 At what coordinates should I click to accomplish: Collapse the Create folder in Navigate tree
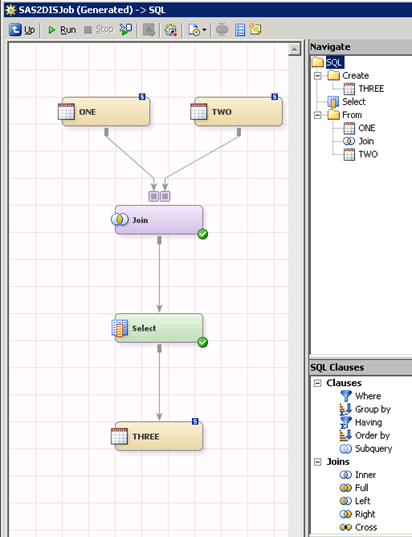click(317, 75)
